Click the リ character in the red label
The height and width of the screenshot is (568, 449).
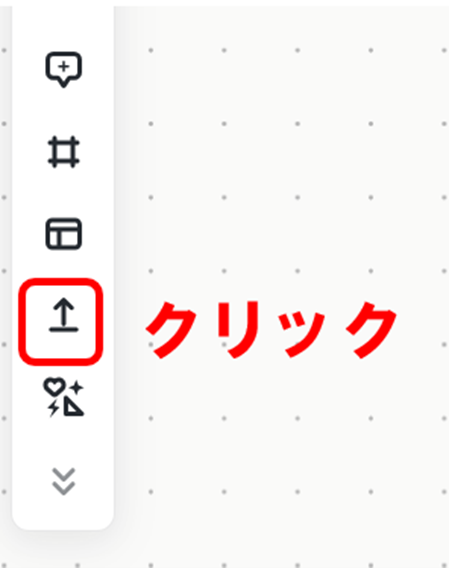pos(238,330)
